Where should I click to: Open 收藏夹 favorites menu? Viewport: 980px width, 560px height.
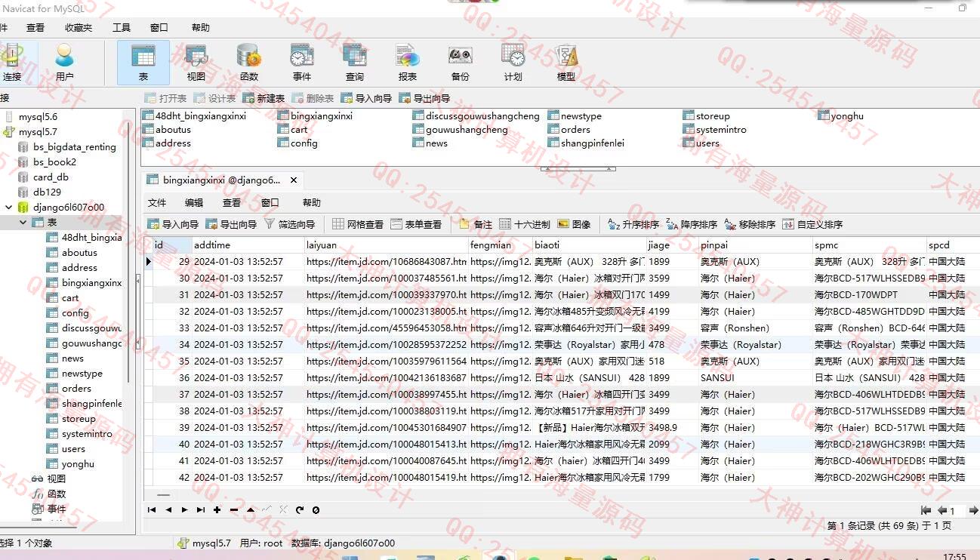click(79, 27)
